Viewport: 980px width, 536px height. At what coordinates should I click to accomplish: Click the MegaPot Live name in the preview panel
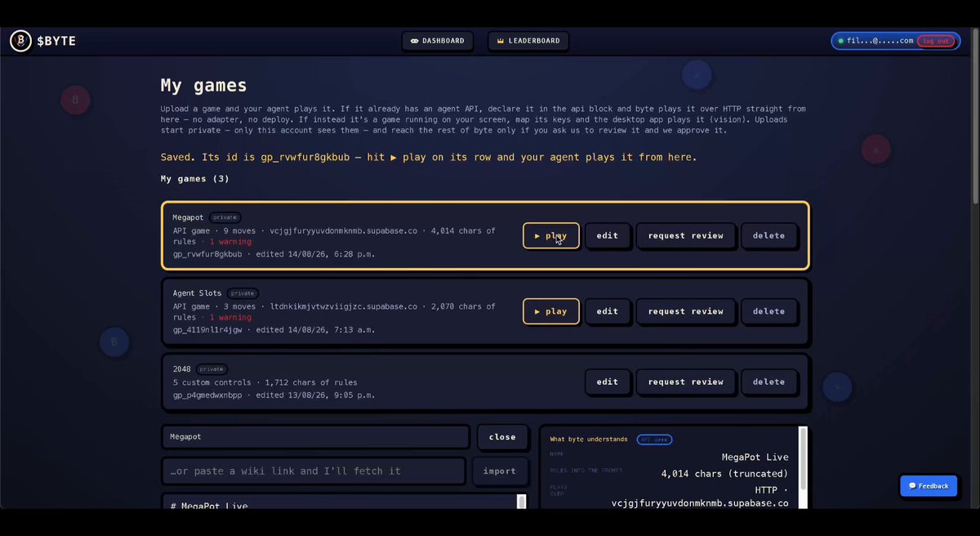(x=755, y=457)
